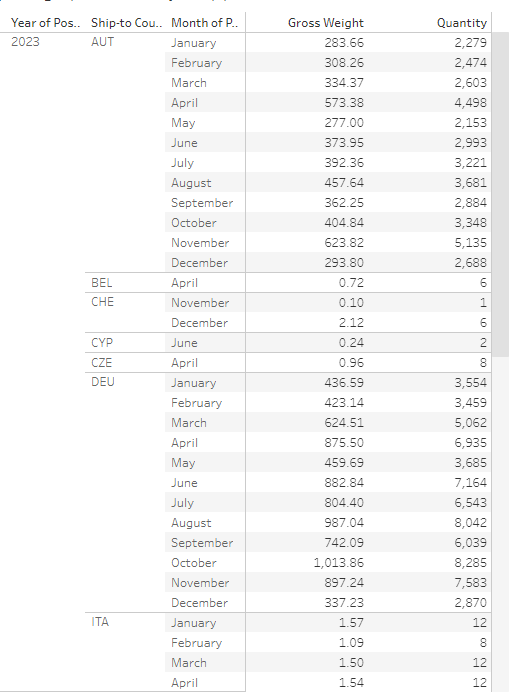The image size is (513, 695).
Task: Click the 8,285 quantity value
Action: pos(470,562)
